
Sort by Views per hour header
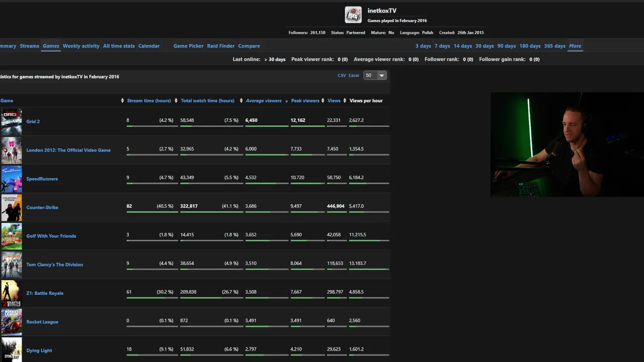366,101
